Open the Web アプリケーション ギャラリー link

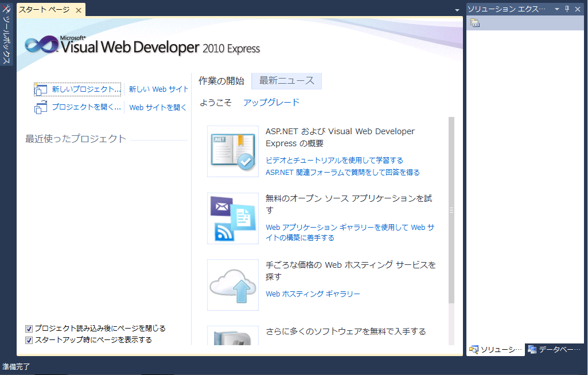[x=350, y=232]
